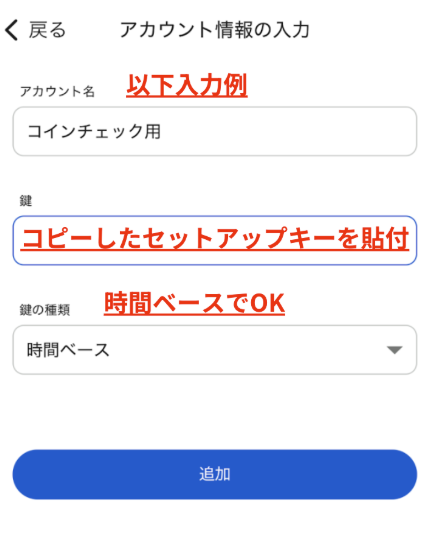The height and width of the screenshot is (534, 436).
Task: Tap the back chevron arrow icon
Action: 11,30
